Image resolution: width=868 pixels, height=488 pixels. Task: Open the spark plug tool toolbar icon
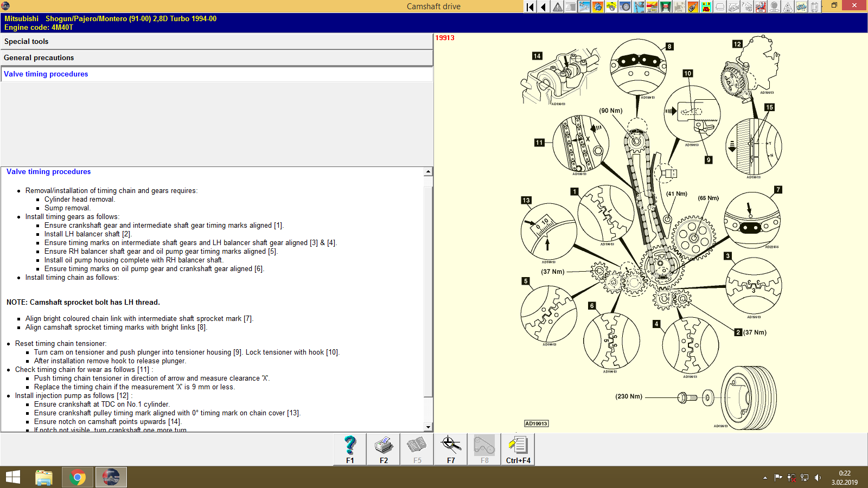[692, 7]
